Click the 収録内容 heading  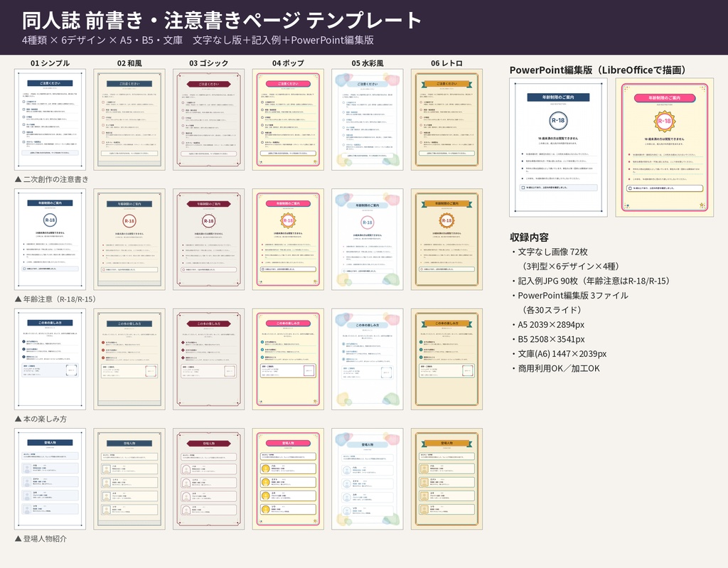tap(529, 237)
